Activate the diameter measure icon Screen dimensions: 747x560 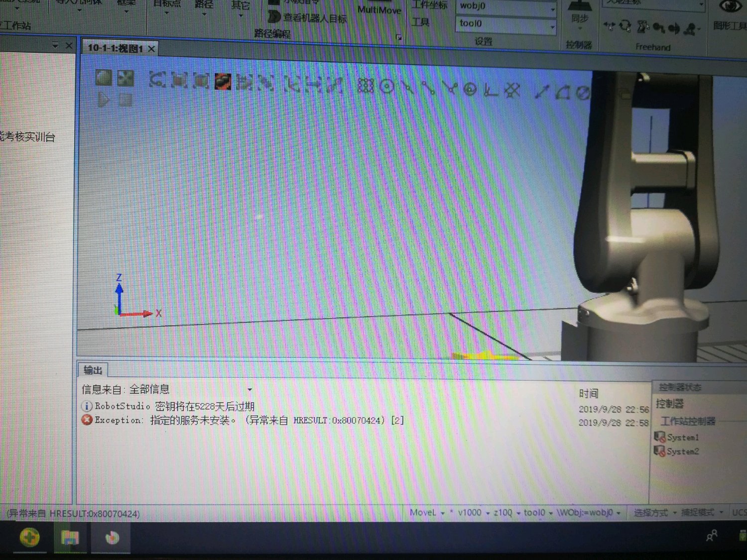pyautogui.click(x=583, y=93)
